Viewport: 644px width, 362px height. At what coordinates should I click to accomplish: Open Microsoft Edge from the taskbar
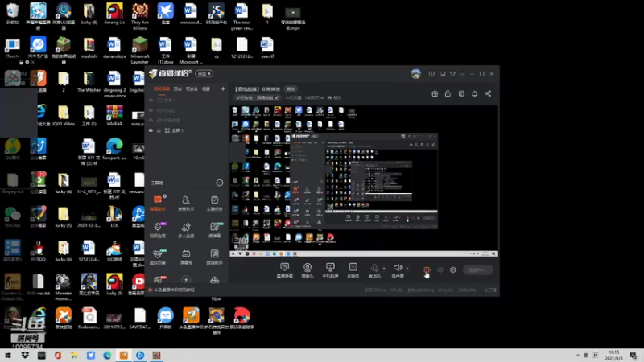coord(107,356)
